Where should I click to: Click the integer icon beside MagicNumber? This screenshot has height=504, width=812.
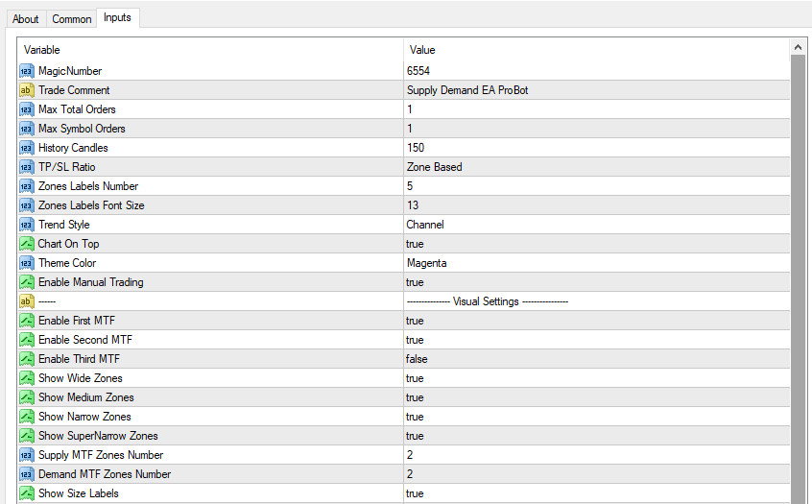pyautogui.click(x=27, y=71)
